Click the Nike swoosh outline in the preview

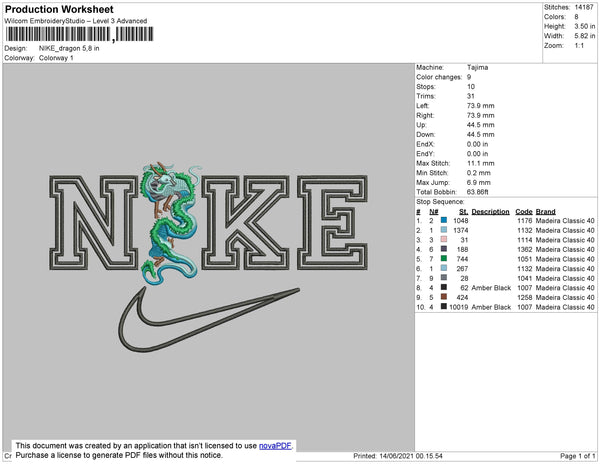[x=209, y=319]
